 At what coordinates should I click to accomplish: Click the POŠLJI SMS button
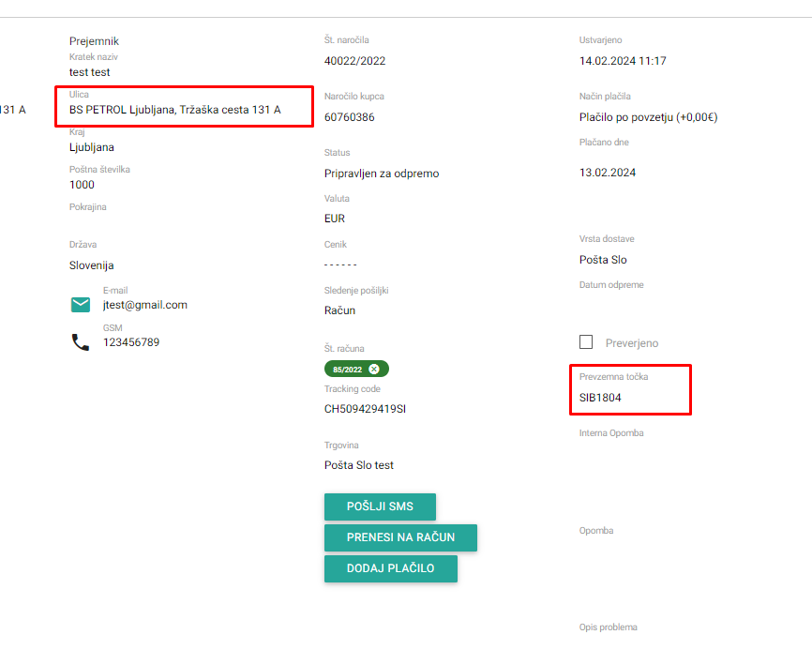click(380, 506)
